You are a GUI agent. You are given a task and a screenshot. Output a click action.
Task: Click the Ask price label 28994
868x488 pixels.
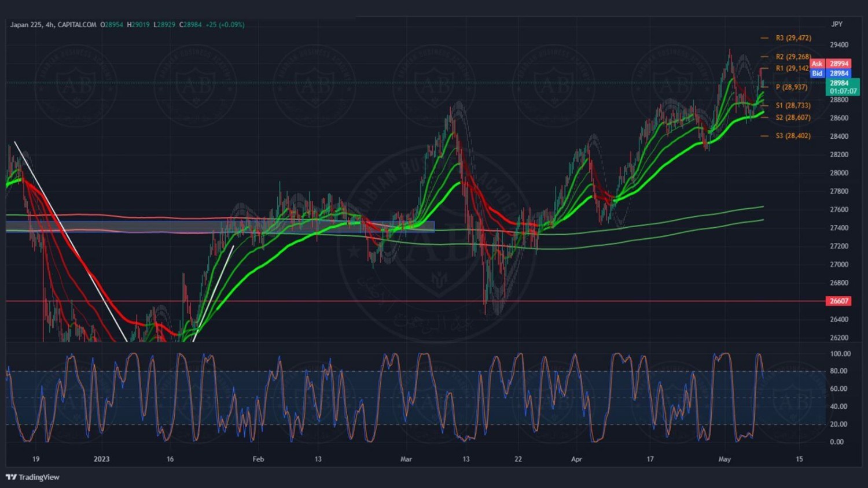(838, 64)
